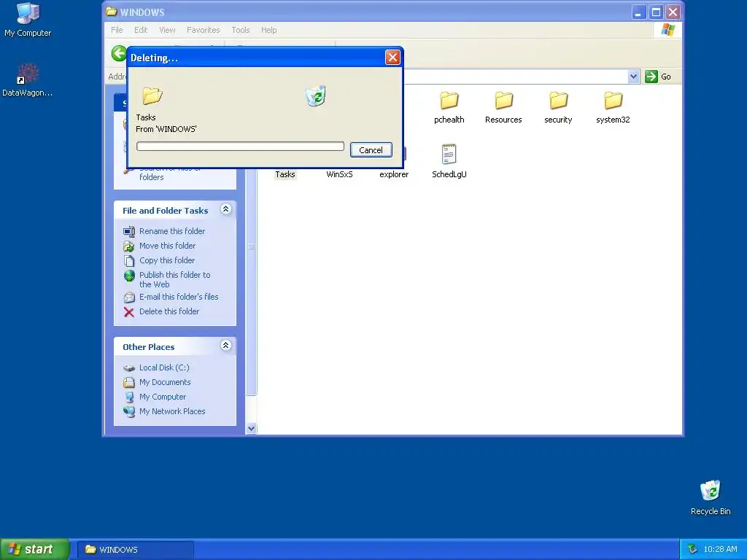
Task: Close the Deleting dialog with the X button
Action: [392, 58]
